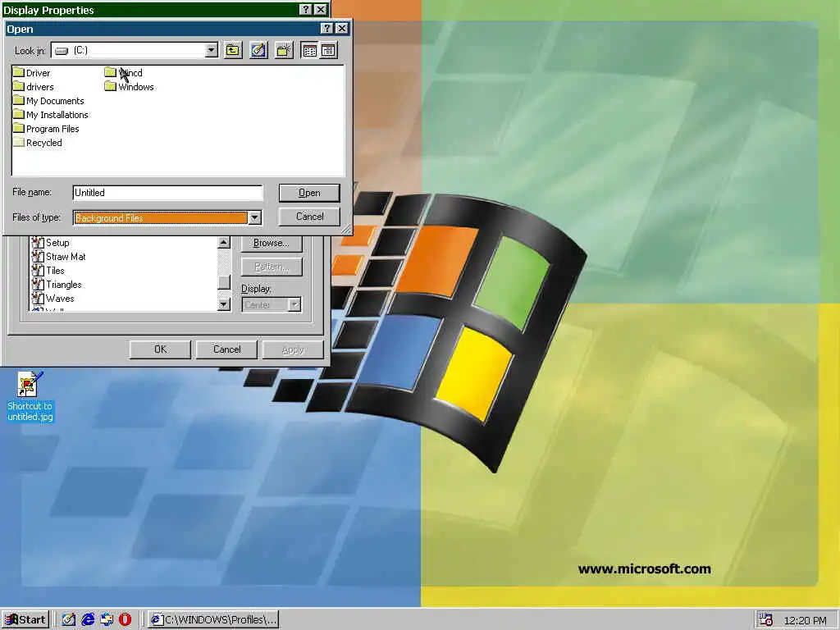The width and height of the screenshot is (840, 630).
Task: Click the Task Scheduler tray icon
Action: point(766,620)
